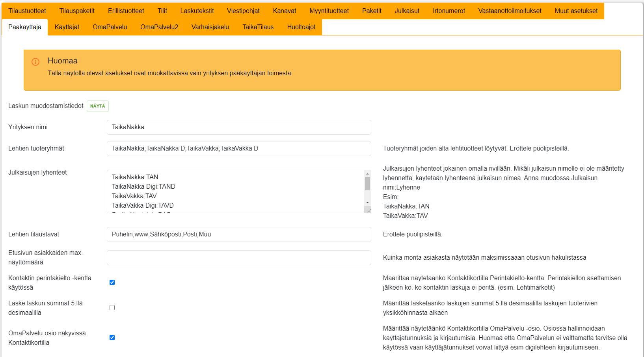Open the Kanavat tab

point(285,11)
